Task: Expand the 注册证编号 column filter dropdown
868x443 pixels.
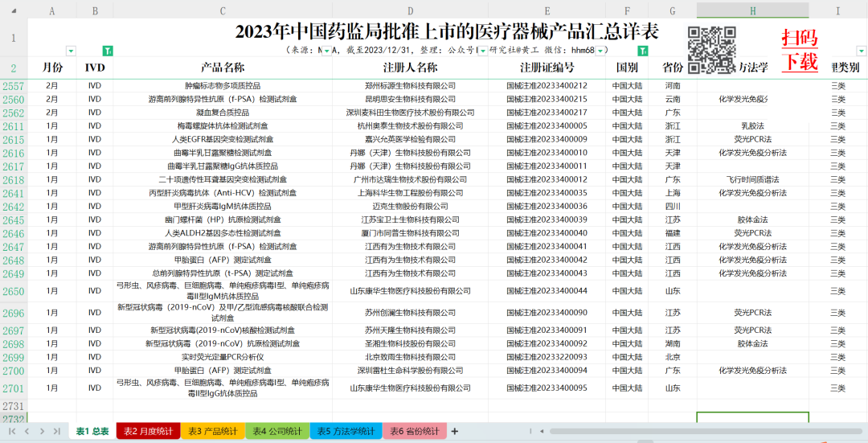Action: click(600, 51)
